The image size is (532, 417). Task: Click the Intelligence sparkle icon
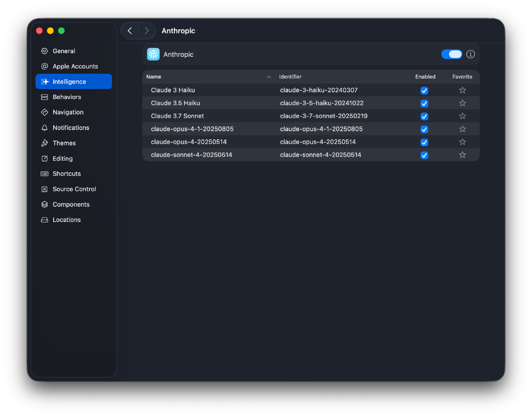pyautogui.click(x=44, y=81)
